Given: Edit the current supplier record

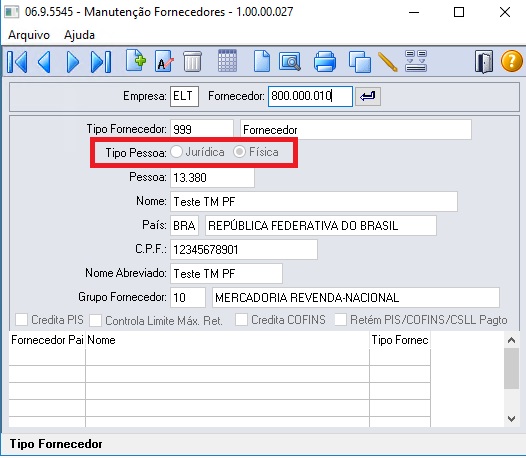Looking at the screenshot, I should tap(164, 61).
